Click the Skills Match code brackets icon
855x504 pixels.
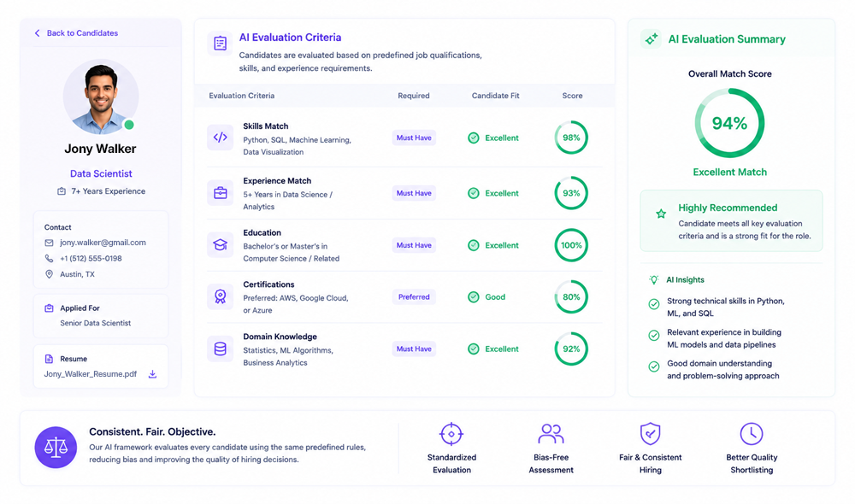(x=221, y=138)
